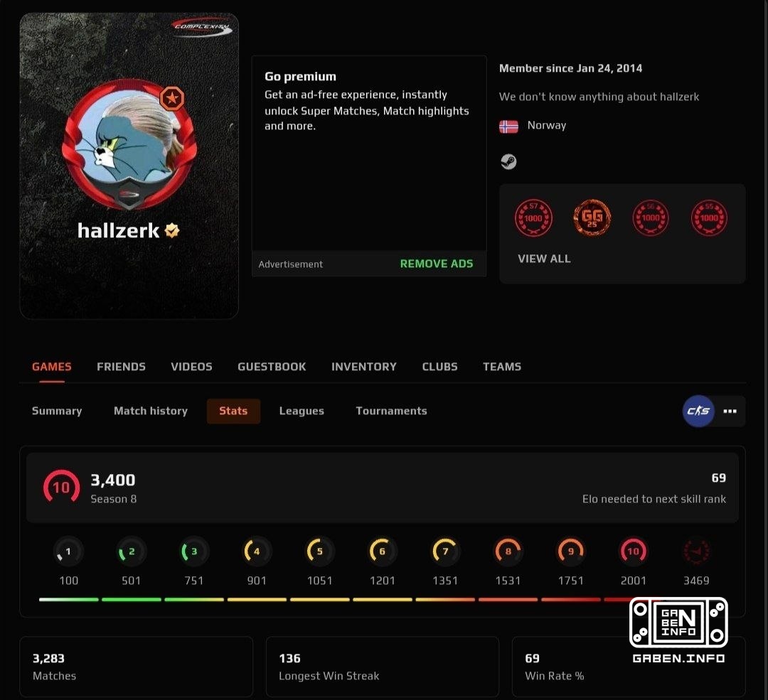Click the skill level 3 icon
Screen dimensions: 768x700
pos(194,551)
